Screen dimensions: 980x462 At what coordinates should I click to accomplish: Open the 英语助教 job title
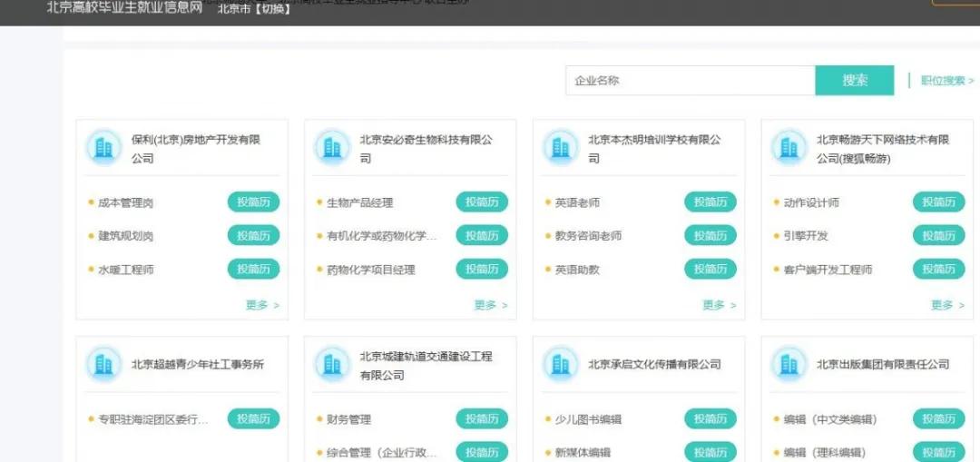point(577,270)
